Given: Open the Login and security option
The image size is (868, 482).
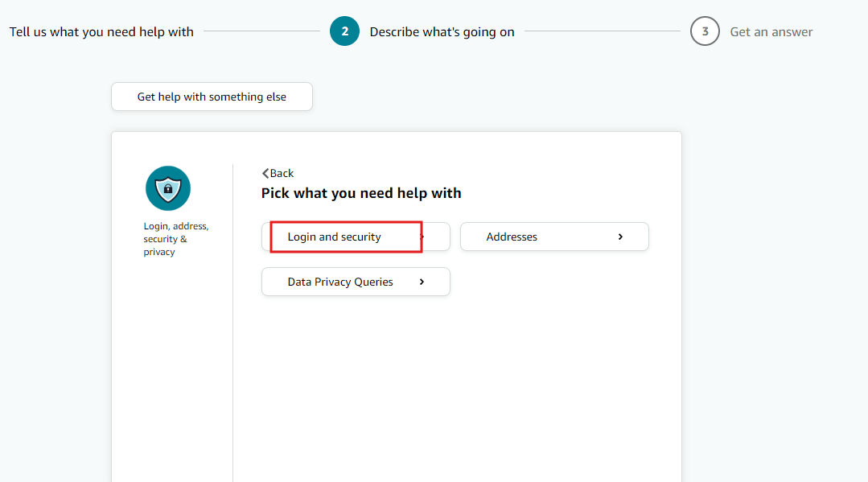Looking at the screenshot, I should click(356, 237).
